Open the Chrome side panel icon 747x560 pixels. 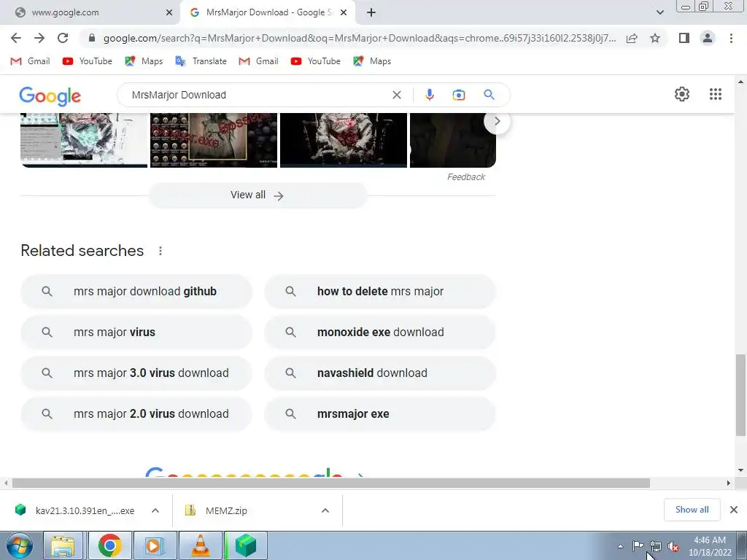pos(684,38)
